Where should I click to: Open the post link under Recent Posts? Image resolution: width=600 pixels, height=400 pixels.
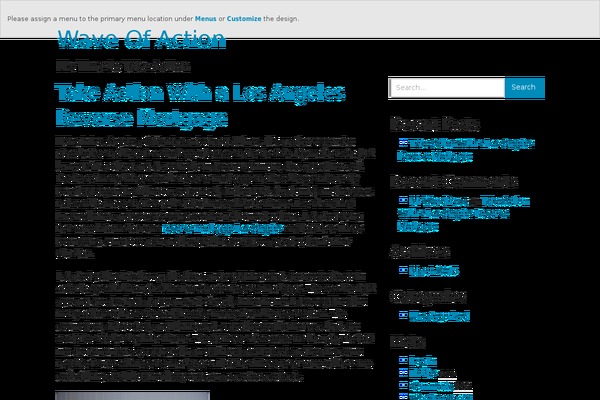pos(466,150)
